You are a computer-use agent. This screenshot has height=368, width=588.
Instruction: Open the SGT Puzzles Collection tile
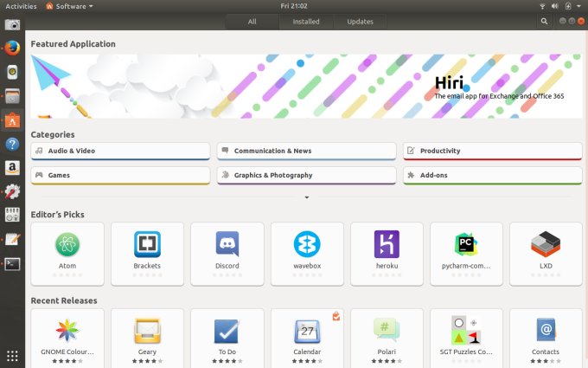[466, 339]
